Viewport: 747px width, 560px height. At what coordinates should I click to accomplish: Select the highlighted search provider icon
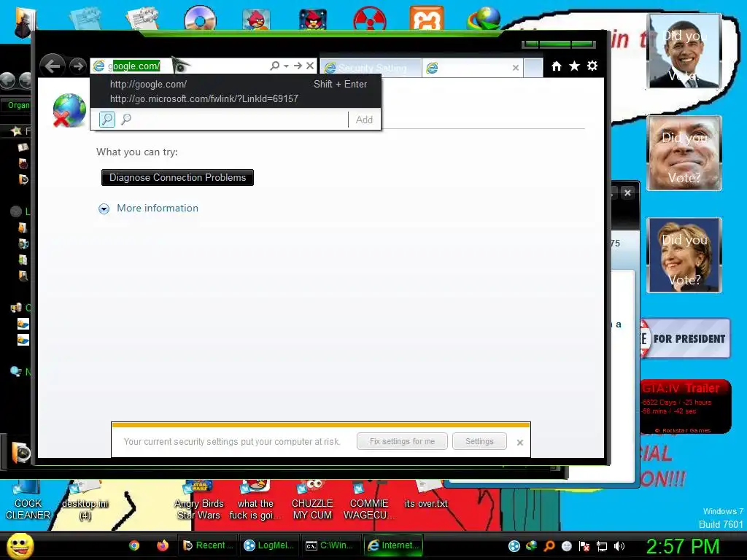click(x=107, y=119)
